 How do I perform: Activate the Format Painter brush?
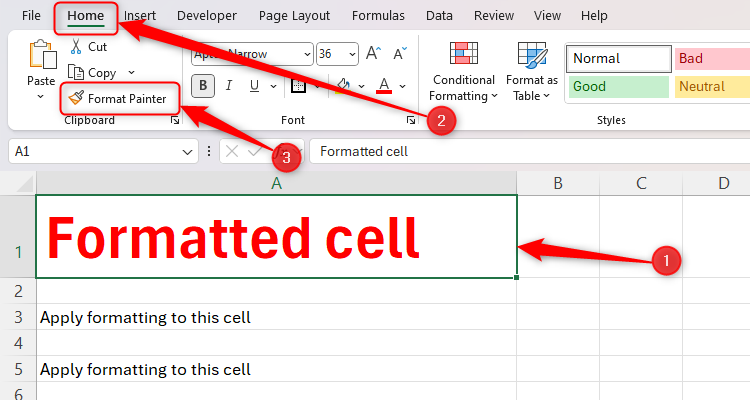coord(120,99)
